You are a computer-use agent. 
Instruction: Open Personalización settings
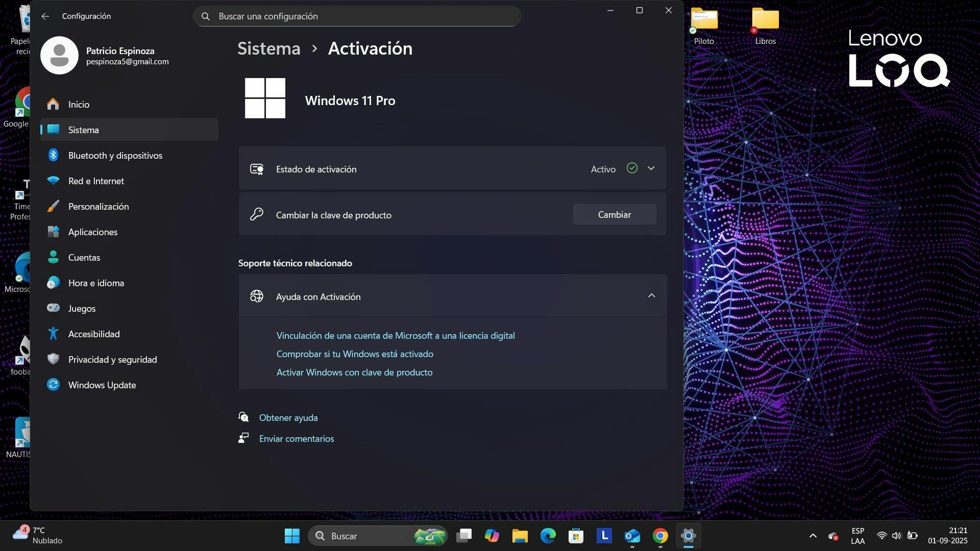coord(129,206)
